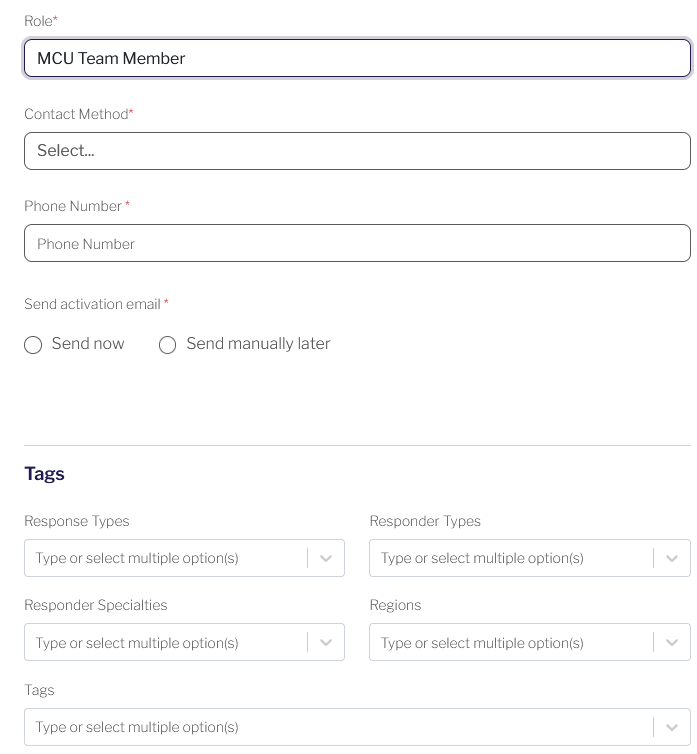Click the Response Types chevron arrow
Image resolution: width=697 pixels, height=754 pixels.
click(x=326, y=558)
